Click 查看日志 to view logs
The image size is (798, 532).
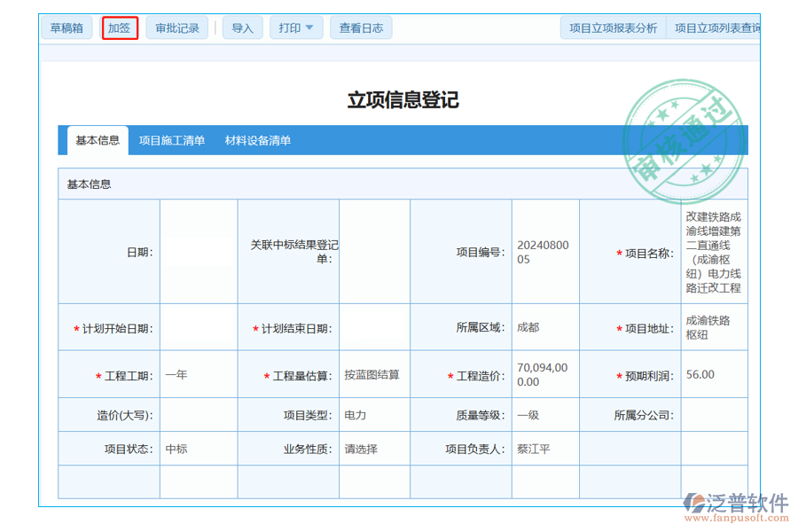point(361,27)
